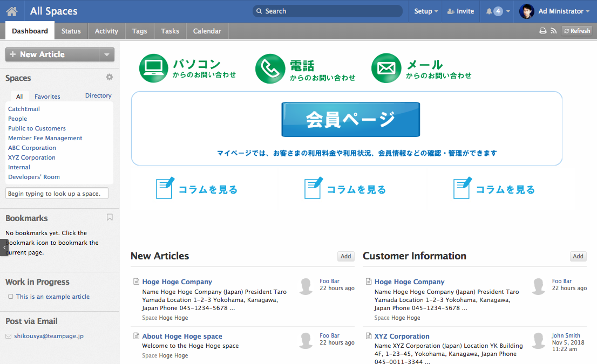Click the Home icon in top bar
The image size is (597, 364).
(x=12, y=11)
